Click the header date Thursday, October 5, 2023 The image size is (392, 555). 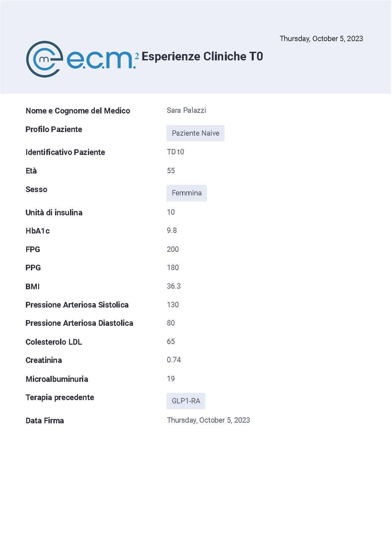point(321,39)
